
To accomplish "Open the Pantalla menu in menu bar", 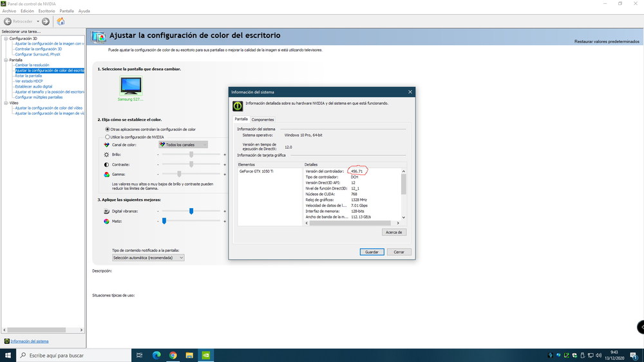I will [x=66, y=11].
